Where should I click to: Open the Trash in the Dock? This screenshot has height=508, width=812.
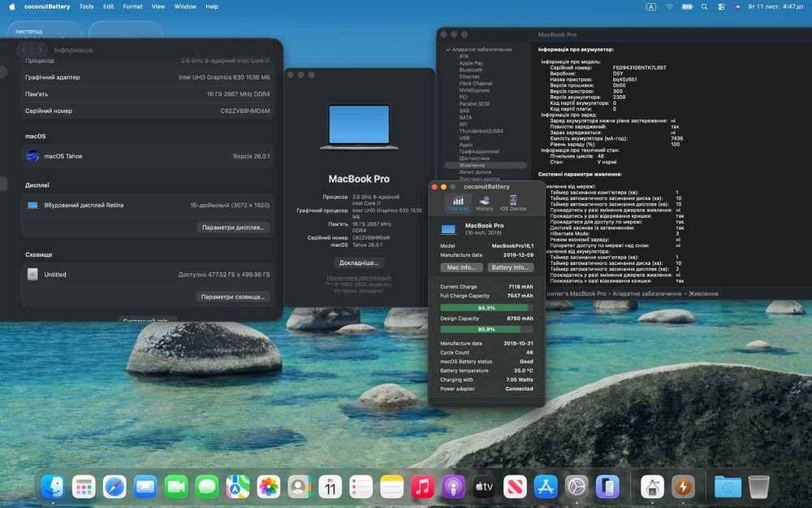pos(758,487)
